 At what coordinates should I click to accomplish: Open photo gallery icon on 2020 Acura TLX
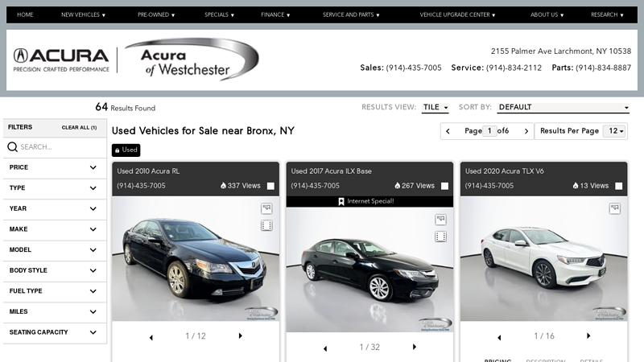pos(615,208)
